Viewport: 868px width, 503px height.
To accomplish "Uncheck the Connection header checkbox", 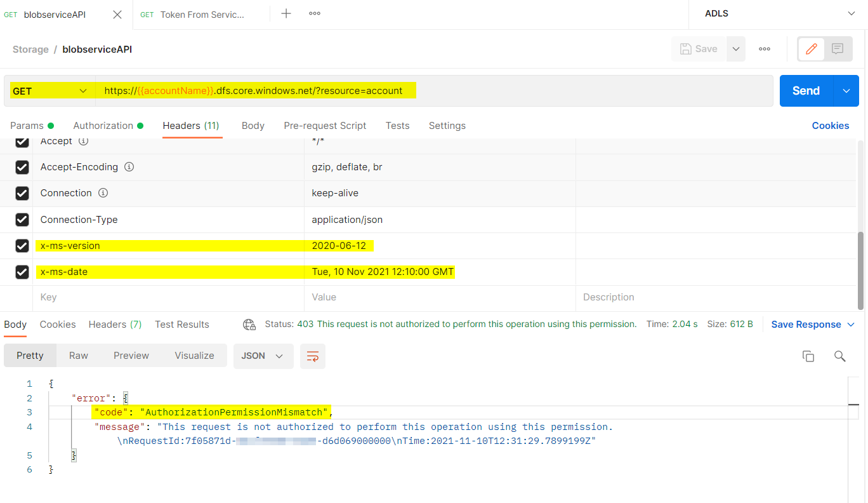I will (x=22, y=193).
